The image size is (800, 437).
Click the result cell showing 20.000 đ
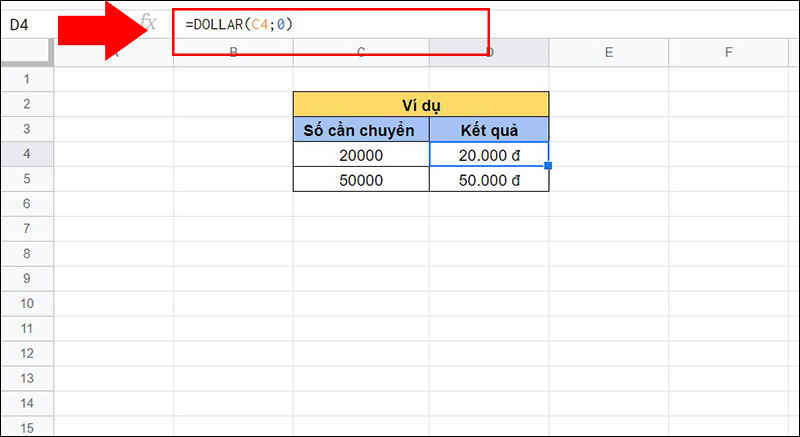coord(489,155)
